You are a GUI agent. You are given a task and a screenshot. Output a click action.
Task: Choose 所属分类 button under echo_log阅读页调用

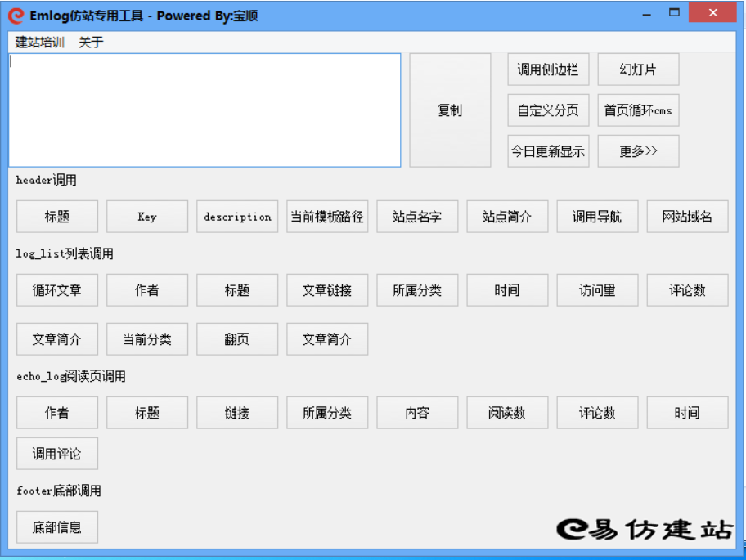click(327, 413)
